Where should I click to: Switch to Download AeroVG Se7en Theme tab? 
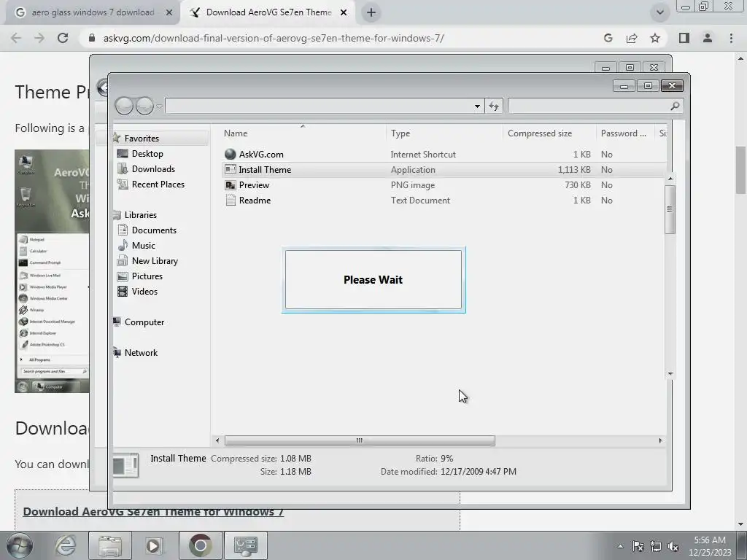point(269,12)
